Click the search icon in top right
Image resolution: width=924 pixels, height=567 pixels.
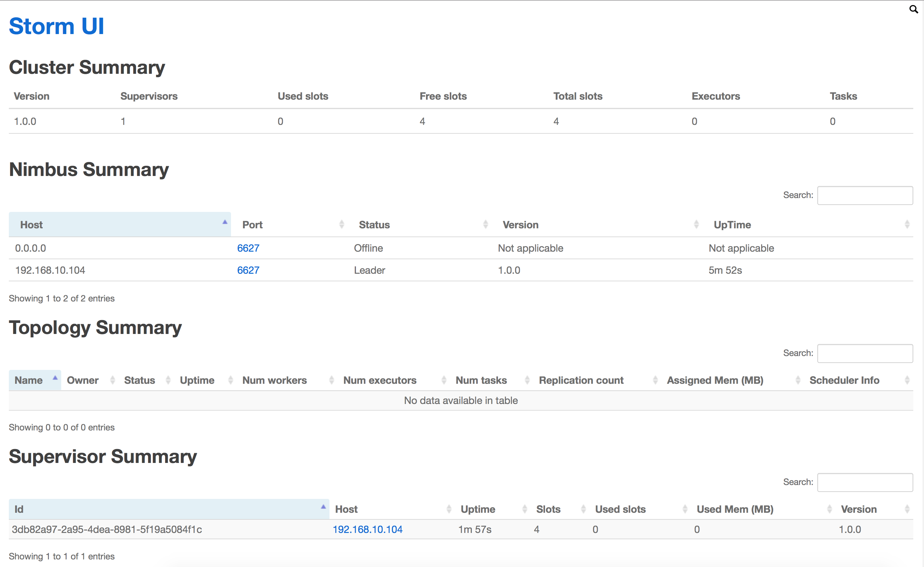pyautogui.click(x=914, y=10)
